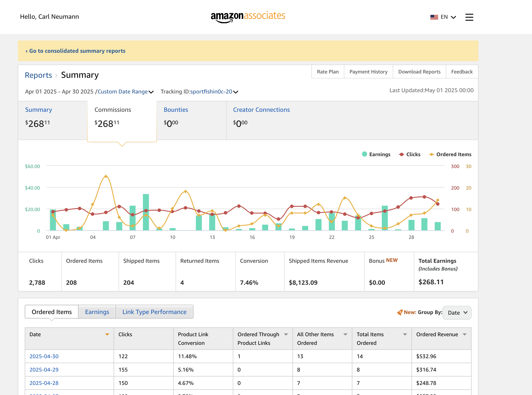Open Payment History

pyautogui.click(x=368, y=72)
